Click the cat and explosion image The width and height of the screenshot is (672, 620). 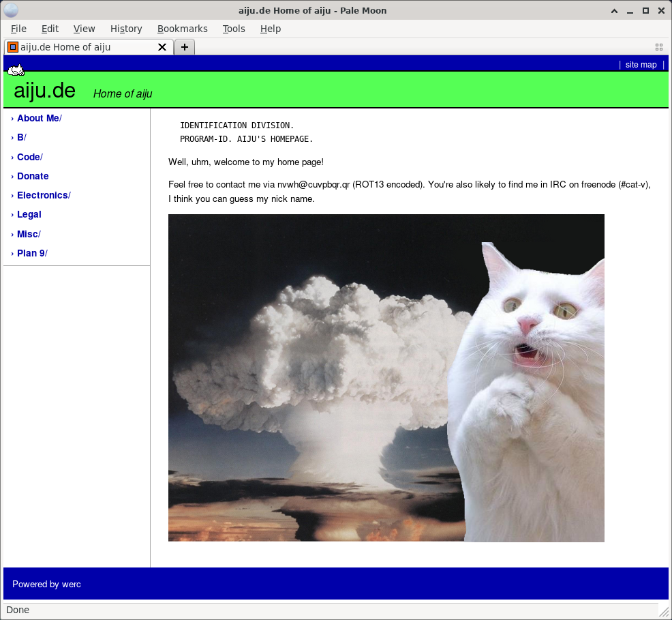click(x=386, y=378)
